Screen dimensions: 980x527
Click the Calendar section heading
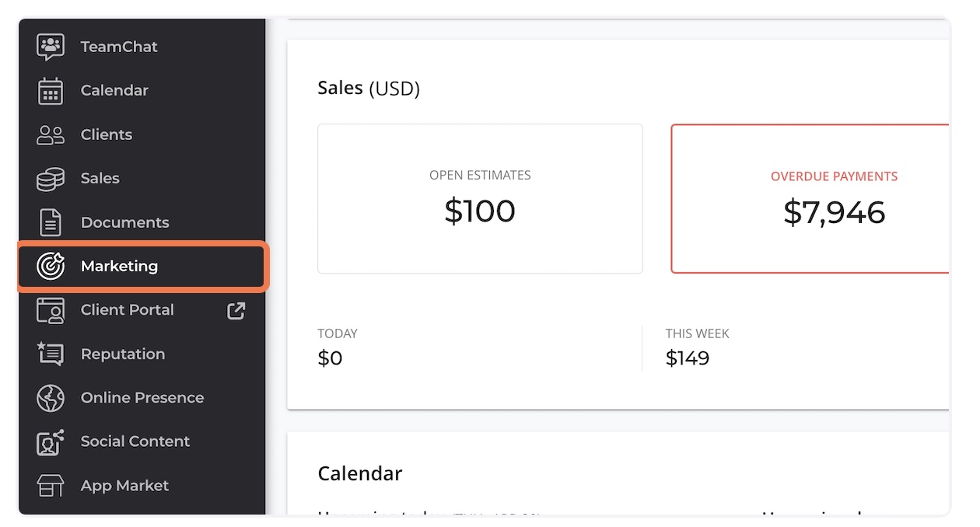pyautogui.click(x=360, y=473)
